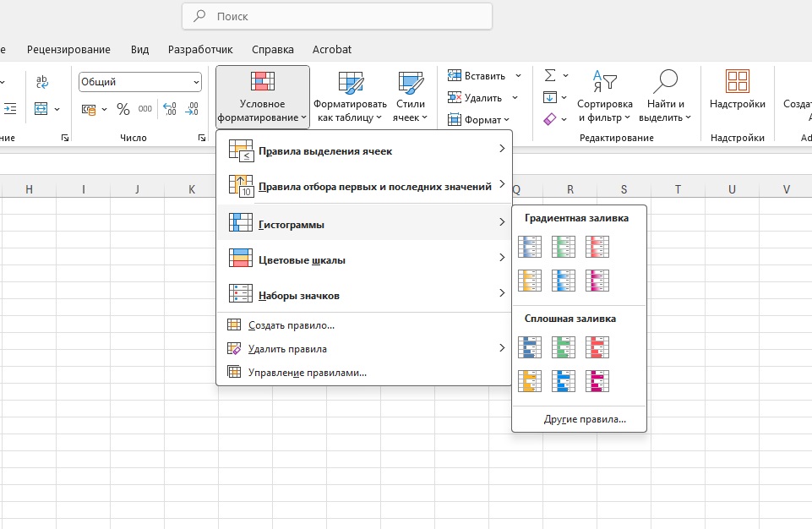Apply Percent style (%) format
The width and height of the screenshot is (812, 529).
pos(123,109)
